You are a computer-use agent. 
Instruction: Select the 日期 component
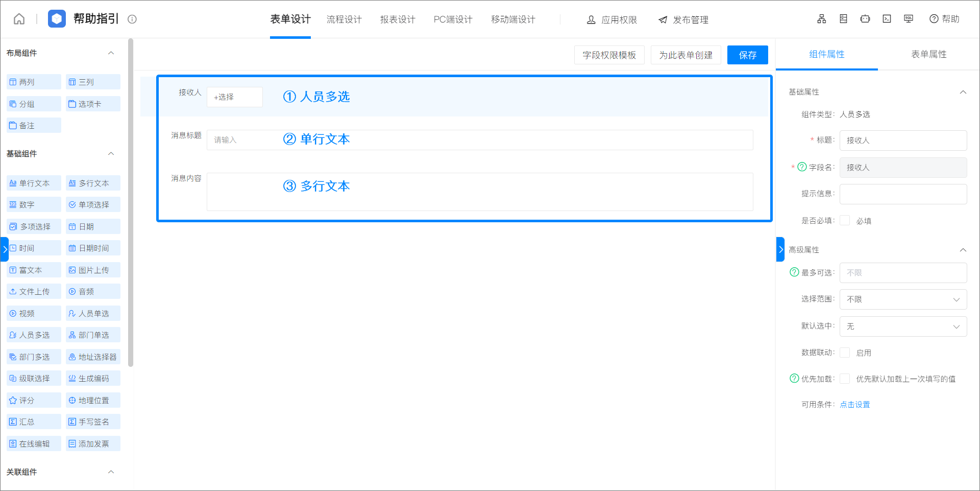pyautogui.click(x=93, y=226)
